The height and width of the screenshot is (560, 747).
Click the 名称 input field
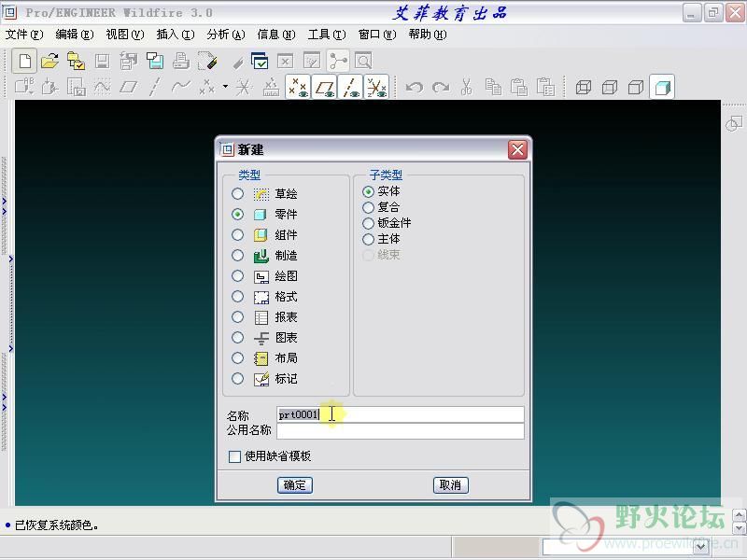[401, 414]
